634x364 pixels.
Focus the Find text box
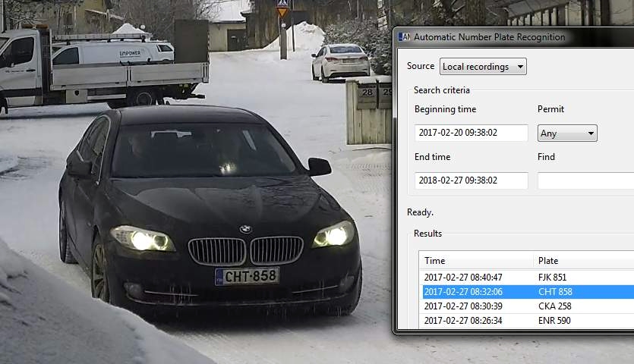tap(585, 180)
